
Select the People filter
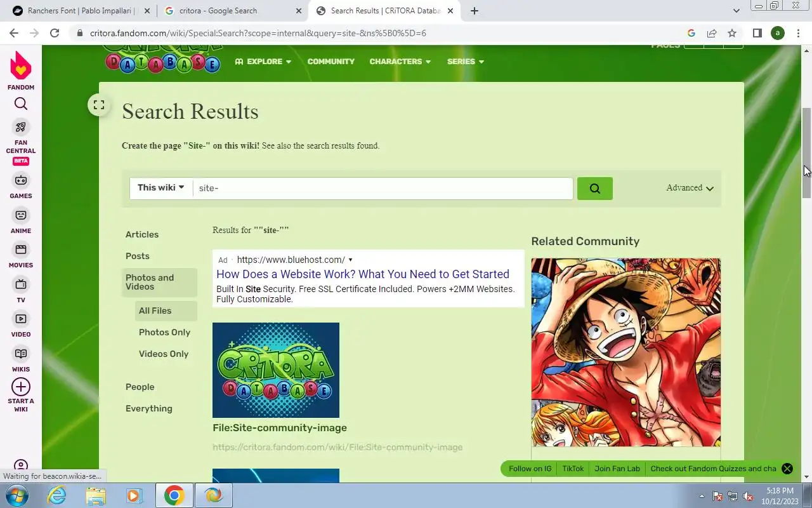point(140,387)
